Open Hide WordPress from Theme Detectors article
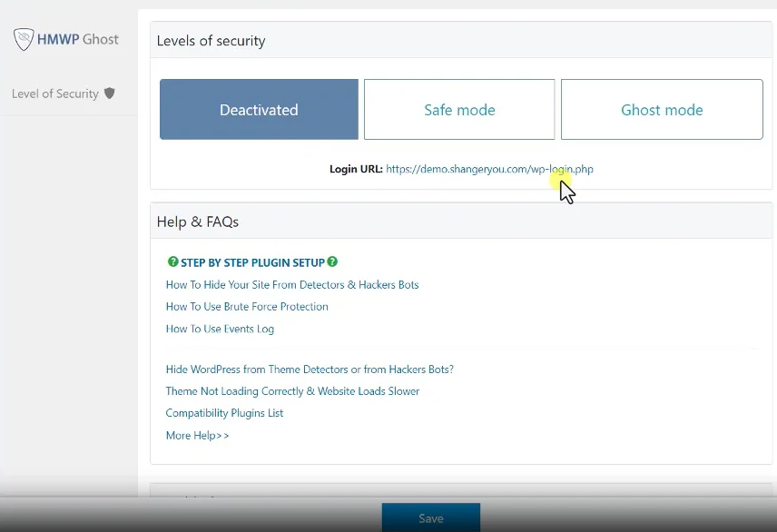Screen dimensions: 777x532 (310, 369)
